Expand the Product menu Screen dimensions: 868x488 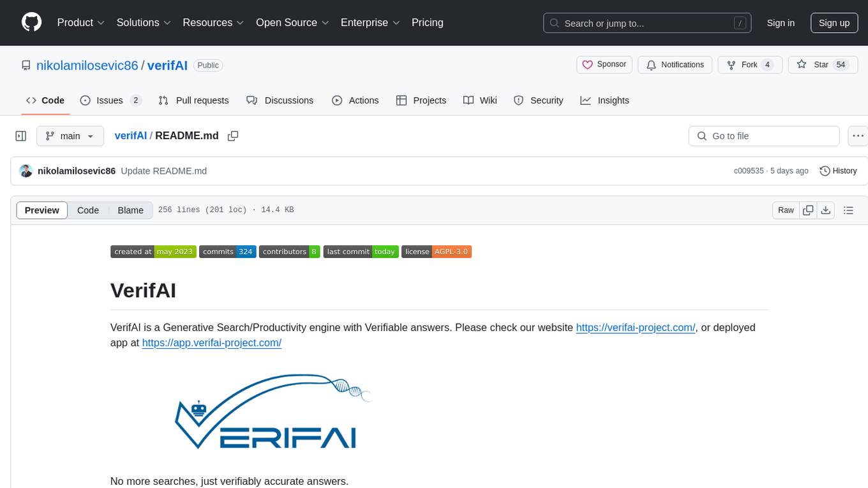[x=81, y=22]
